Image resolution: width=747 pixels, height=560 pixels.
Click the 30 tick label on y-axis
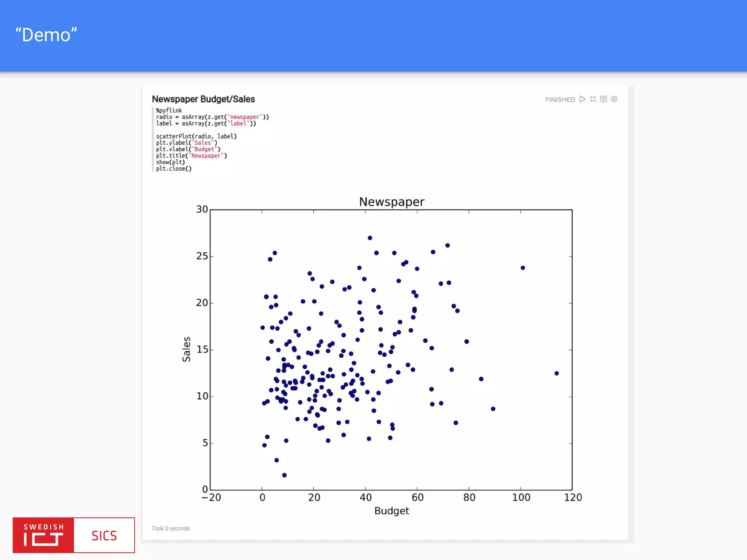click(x=202, y=209)
